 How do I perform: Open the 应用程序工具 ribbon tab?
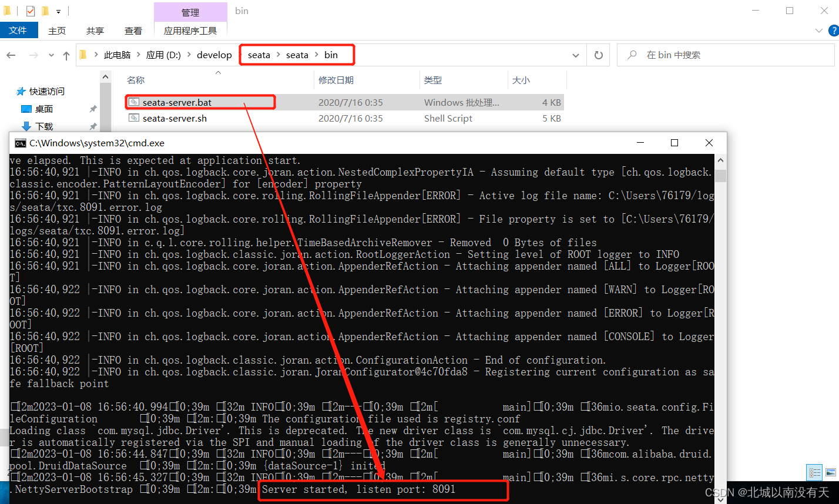point(190,31)
